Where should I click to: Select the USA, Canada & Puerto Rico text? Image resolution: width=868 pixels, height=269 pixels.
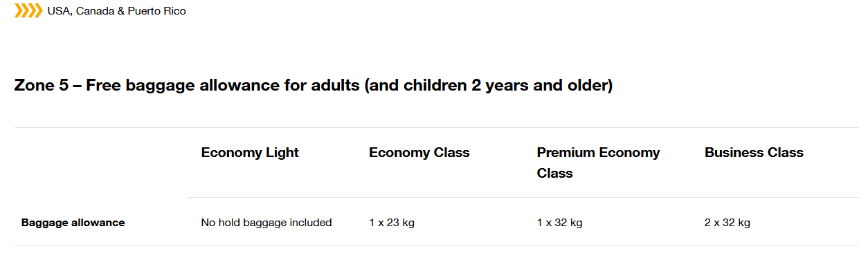point(116,11)
